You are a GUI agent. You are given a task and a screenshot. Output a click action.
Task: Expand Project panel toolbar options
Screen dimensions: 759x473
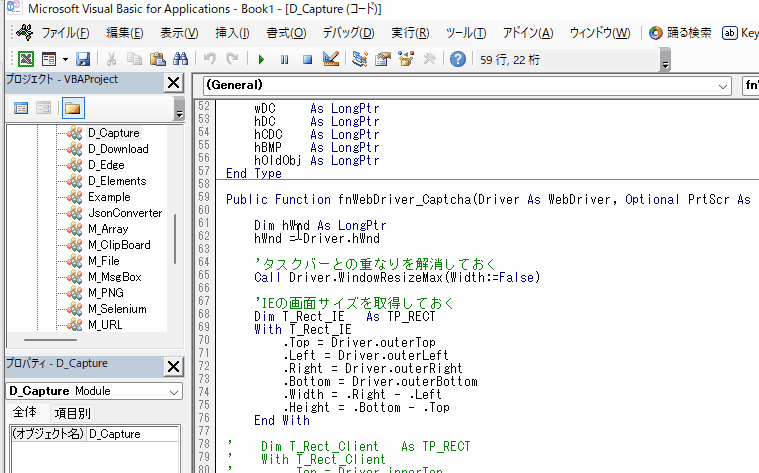(179, 108)
